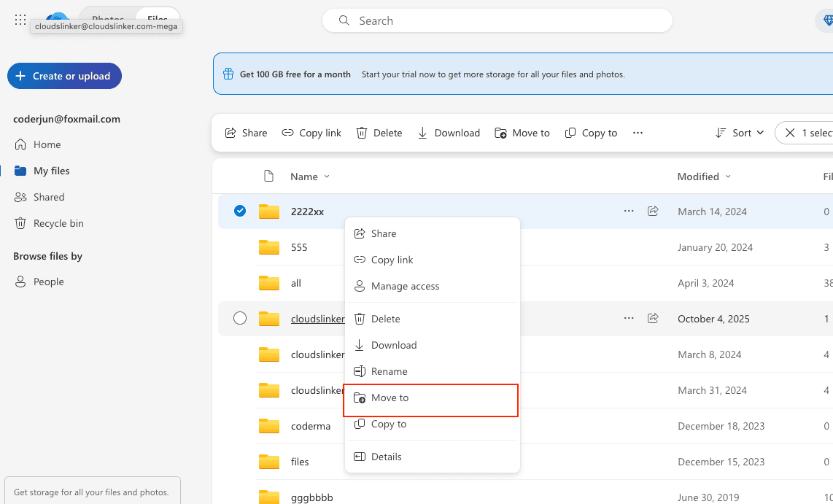Open the apps launcher grid in top left
The width and height of the screenshot is (833, 504).
pyautogui.click(x=20, y=20)
